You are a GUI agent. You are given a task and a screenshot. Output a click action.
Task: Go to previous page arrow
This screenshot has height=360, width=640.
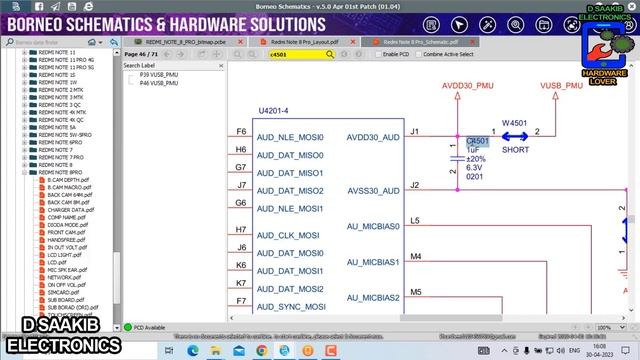pyautogui.click(x=167, y=54)
